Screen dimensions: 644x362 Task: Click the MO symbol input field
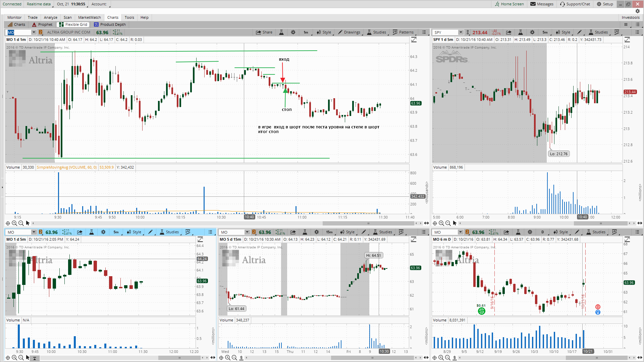pyautogui.click(x=19, y=32)
